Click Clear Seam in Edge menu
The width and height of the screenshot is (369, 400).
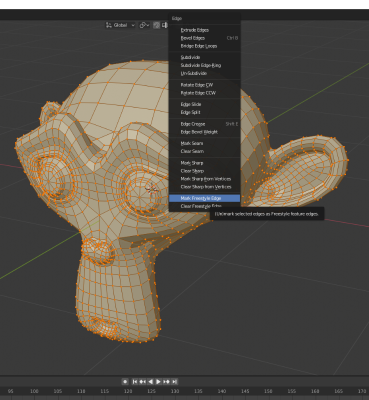pos(205,151)
